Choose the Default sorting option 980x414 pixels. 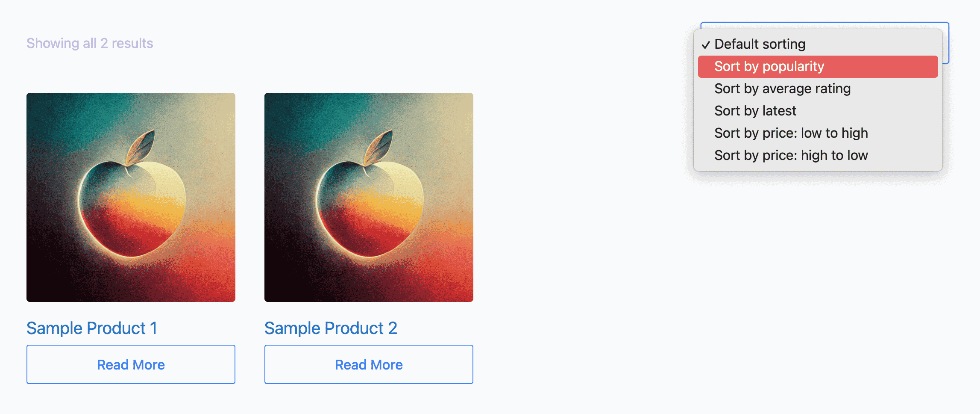760,44
